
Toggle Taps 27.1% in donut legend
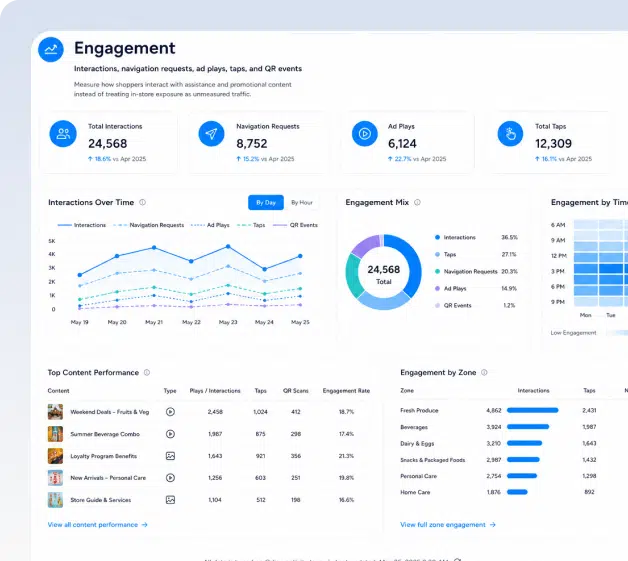(x=476, y=254)
